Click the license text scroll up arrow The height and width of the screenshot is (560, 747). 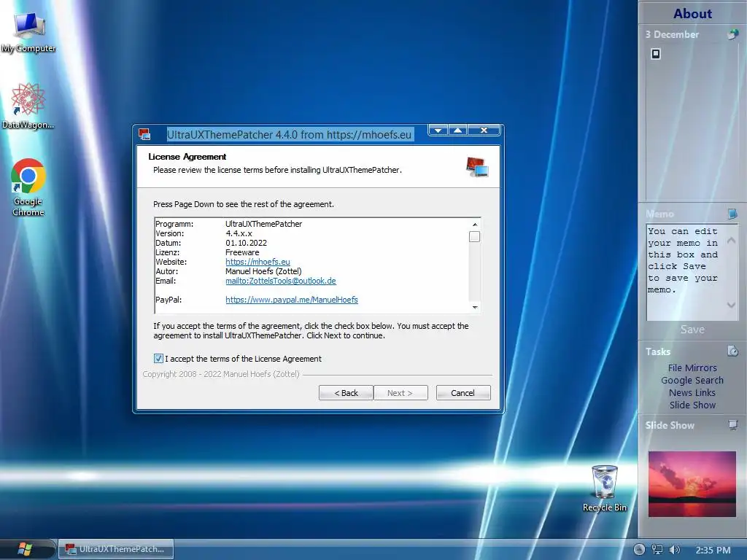[474, 225]
